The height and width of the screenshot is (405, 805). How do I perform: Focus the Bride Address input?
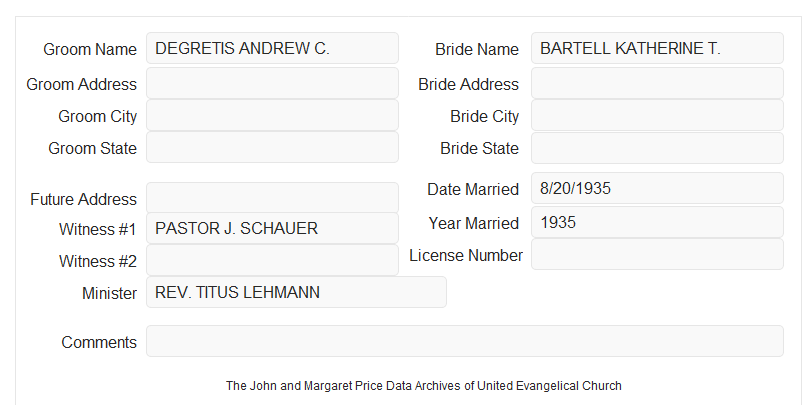[657, 83]
